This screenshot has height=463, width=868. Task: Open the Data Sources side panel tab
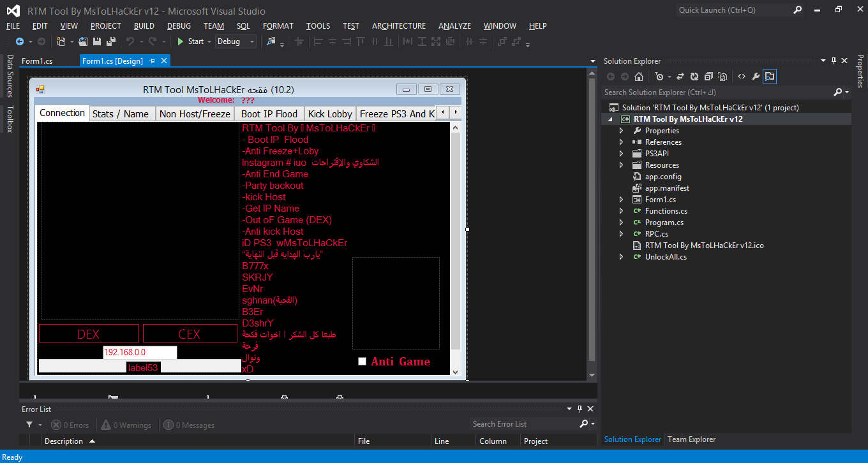10,76
